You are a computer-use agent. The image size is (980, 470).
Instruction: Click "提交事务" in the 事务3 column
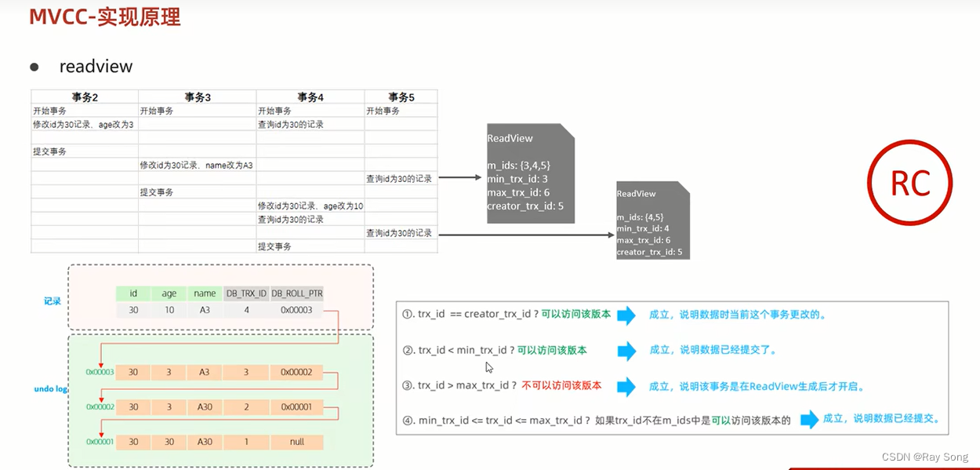[x=157, y=192]
